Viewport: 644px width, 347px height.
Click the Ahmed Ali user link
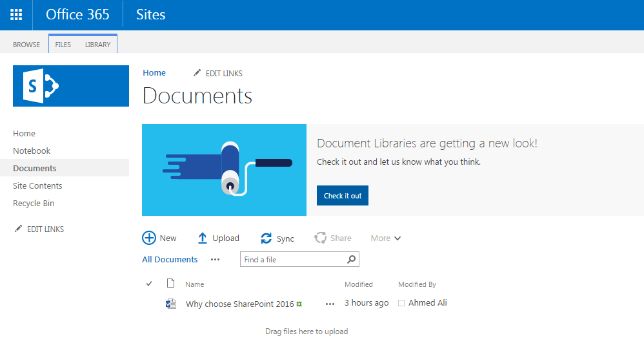[x=428, y=302]
